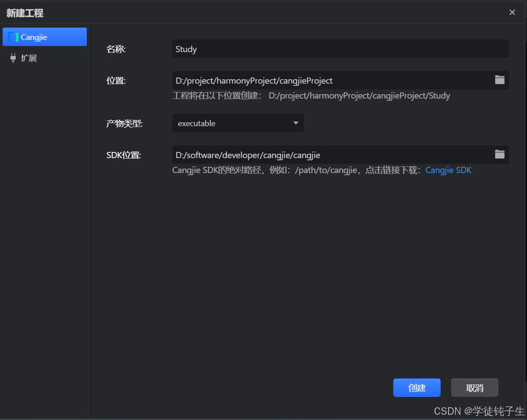The width and height of the screenshot is (527, 420).
Task: Open the 扩展 (extensions) category
Action: tap(45, 58)
